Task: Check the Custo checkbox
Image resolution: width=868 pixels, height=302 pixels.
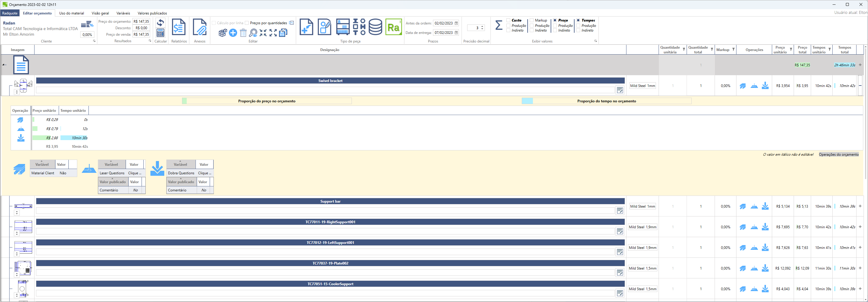Action: coord(508,21)
